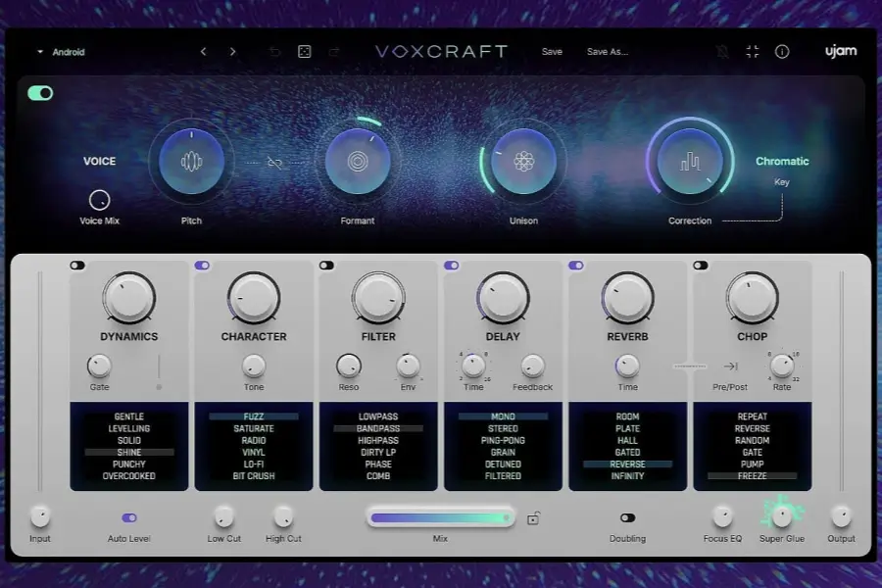The width and height of the screenshot is (882, 588).
Task: Disable the Auto Level toggle
Action: point(127,516)
